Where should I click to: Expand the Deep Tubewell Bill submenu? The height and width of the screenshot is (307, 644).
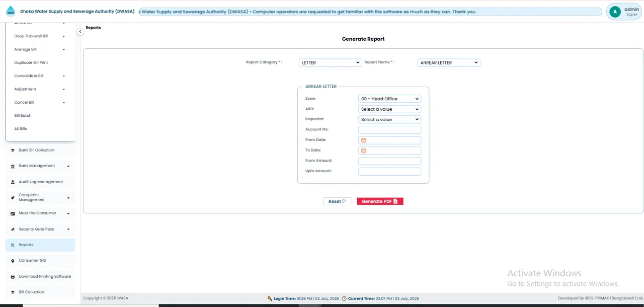63,36
